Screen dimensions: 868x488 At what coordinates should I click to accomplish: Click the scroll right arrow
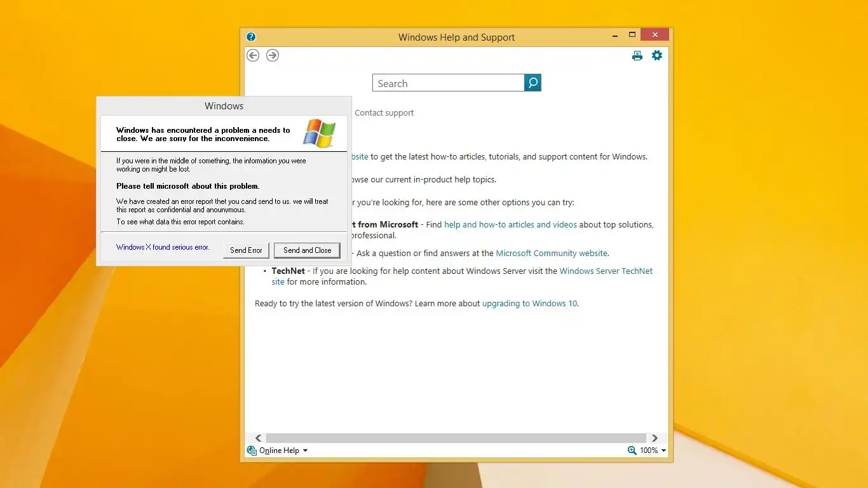(x=654, y=438)
